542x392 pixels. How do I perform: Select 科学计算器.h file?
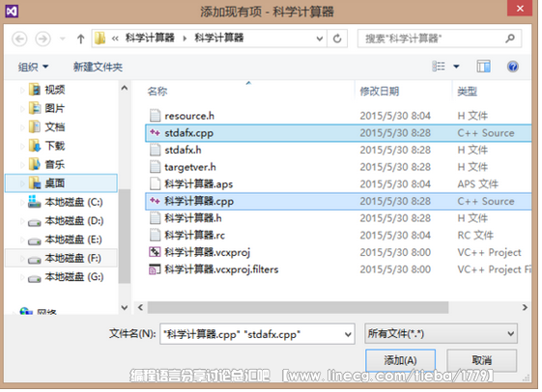(193, 218)
